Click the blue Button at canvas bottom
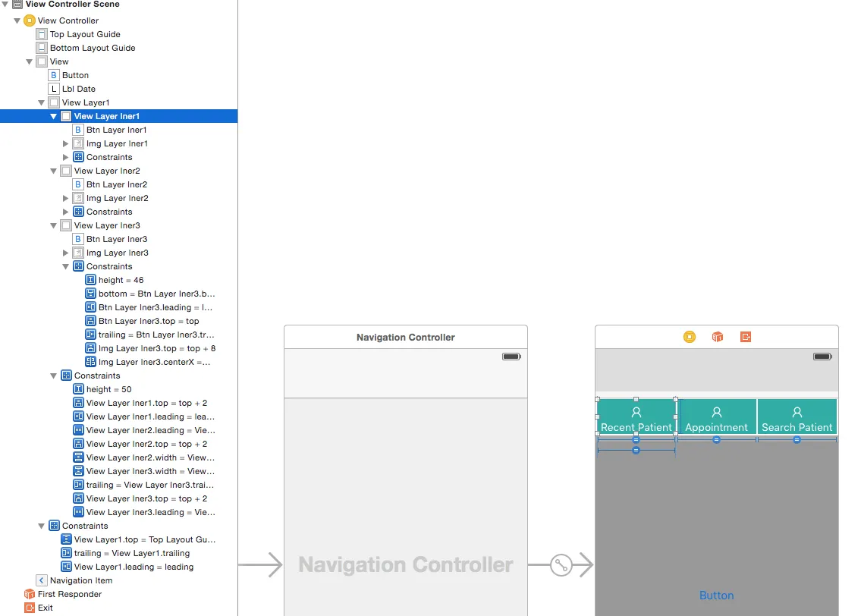 [x=717, y=596]
